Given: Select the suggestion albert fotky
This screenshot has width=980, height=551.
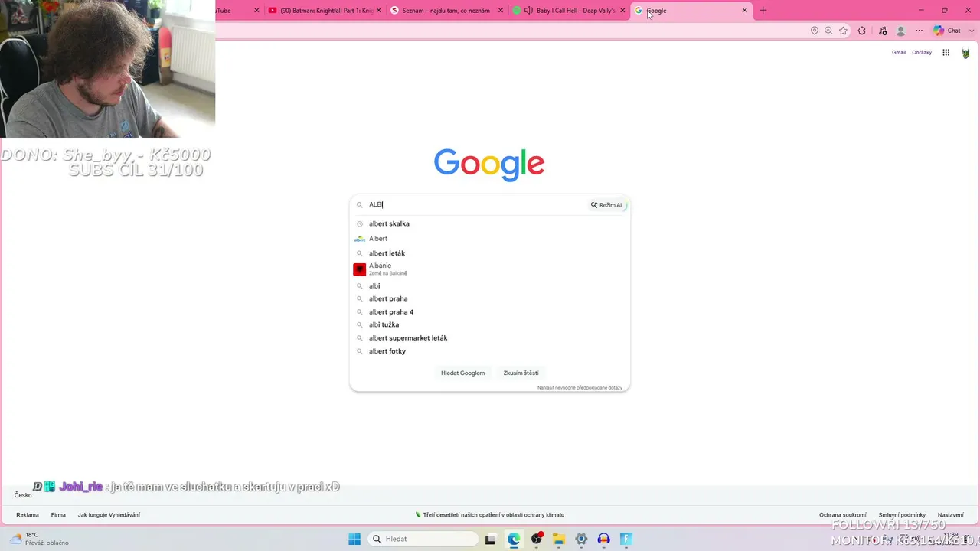Looking at the screenshot, I should coord(490,351).
